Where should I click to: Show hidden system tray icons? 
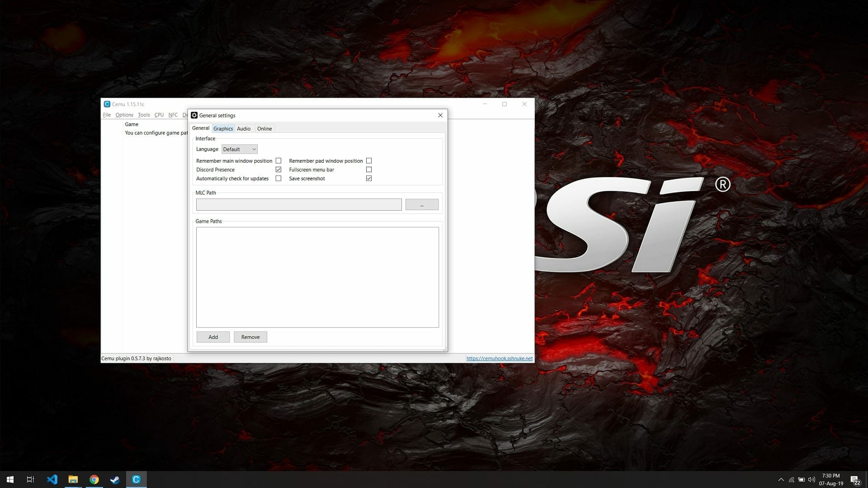(x=781, y=479)
